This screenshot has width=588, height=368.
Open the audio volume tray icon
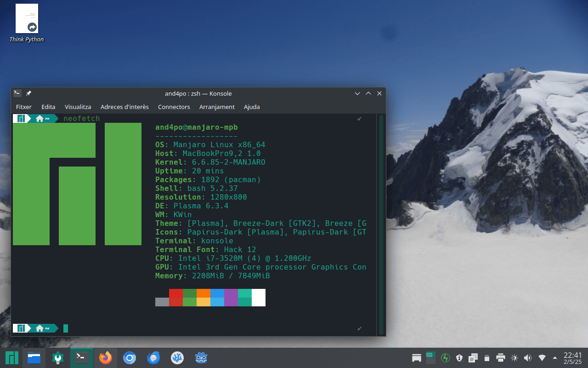pos(528,358)
